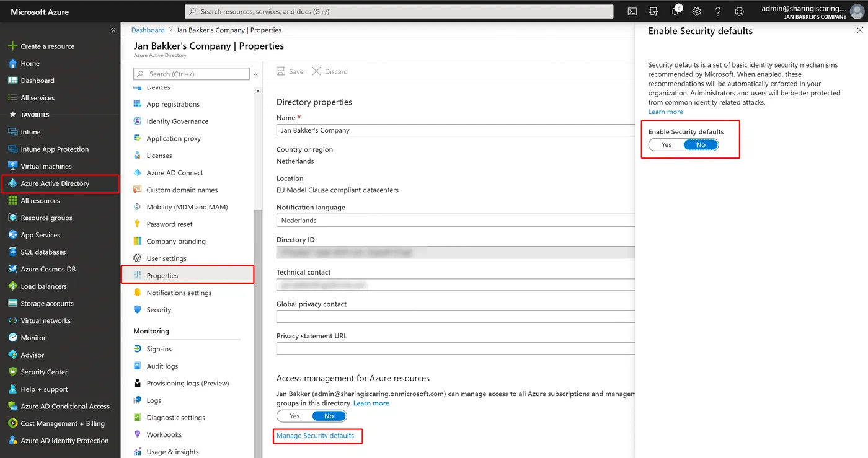Viewport: 868px width, 458px height.
Task: Click the Notification language field
Action: coord(456,220)
